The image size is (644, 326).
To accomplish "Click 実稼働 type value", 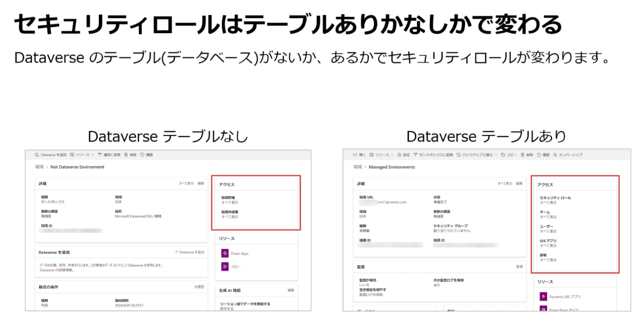I will pos(364,230).
